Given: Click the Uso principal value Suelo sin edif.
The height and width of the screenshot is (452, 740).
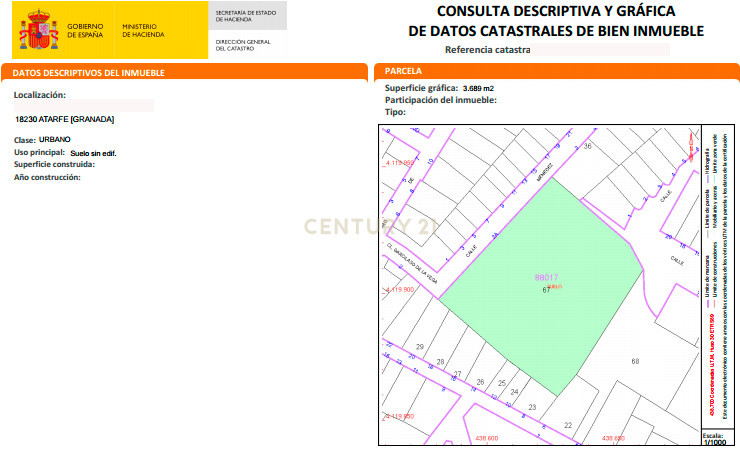Looking at the screenshot, I should (93, 153).
